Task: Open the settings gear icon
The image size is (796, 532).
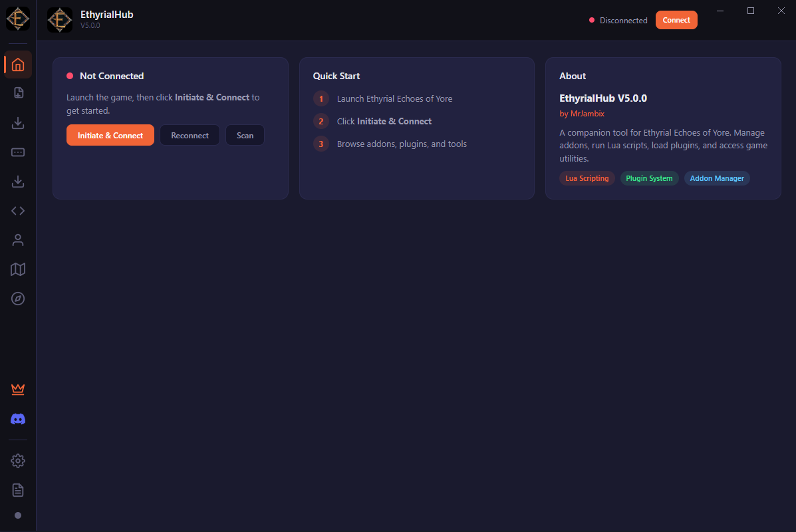Action: point(18,461)
